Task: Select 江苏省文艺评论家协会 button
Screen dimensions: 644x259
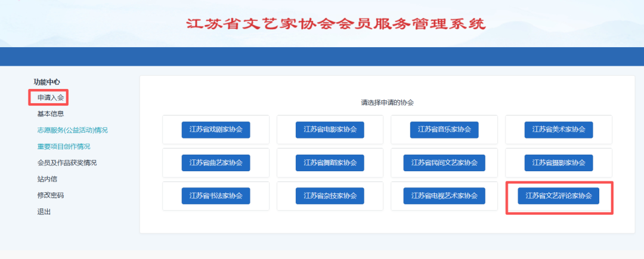Action: click(558, 196)
